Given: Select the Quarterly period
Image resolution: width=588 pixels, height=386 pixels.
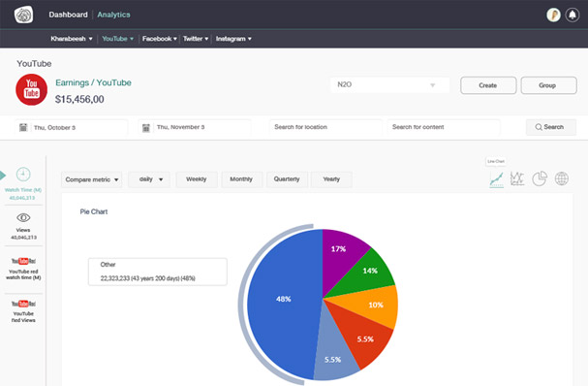Looking at the screenshot, I should tap(287, 179).
